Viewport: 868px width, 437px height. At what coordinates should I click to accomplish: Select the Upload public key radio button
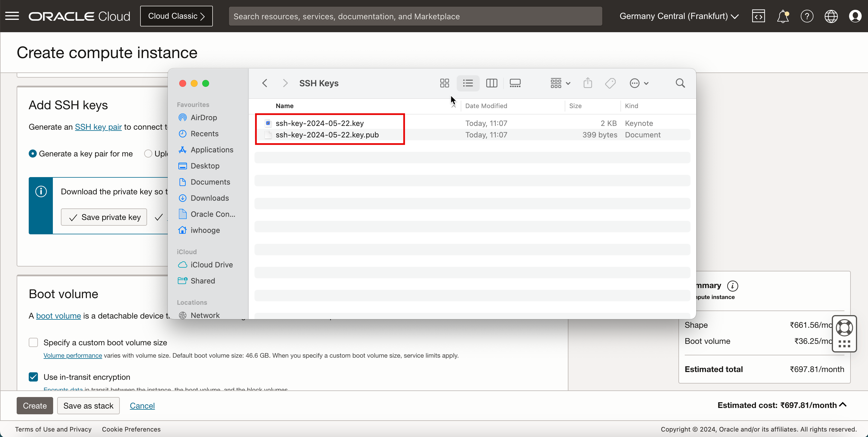click(x=148, y=153)
